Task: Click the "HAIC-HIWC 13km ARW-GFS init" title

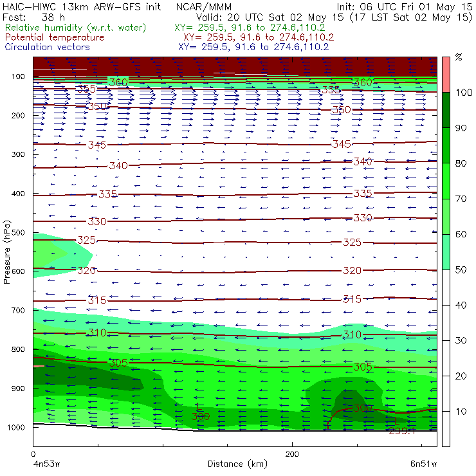Action: pyautogui.click(x=81, y=6)
